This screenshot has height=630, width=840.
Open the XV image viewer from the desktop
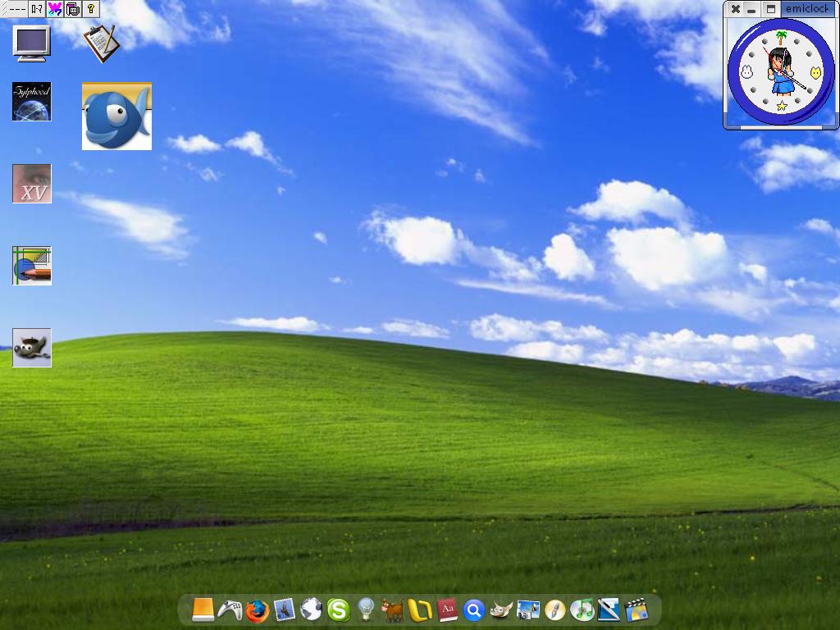pos(32,183)
